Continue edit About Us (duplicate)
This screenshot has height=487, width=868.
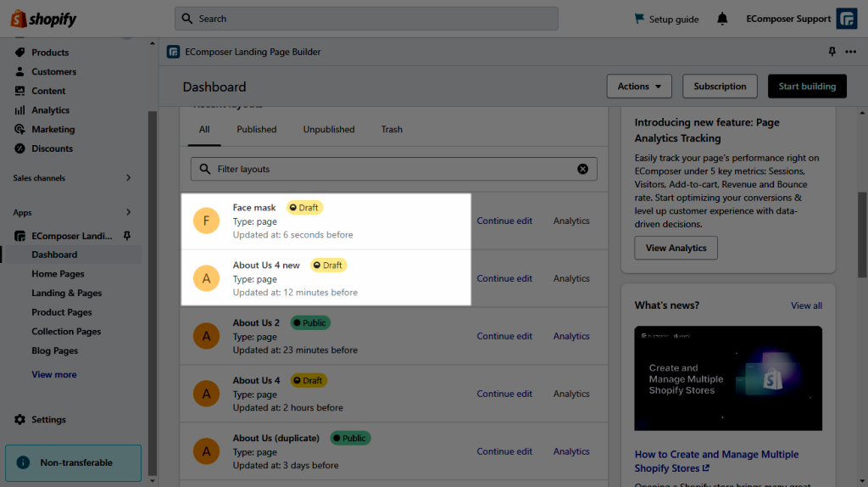[504, 451]
